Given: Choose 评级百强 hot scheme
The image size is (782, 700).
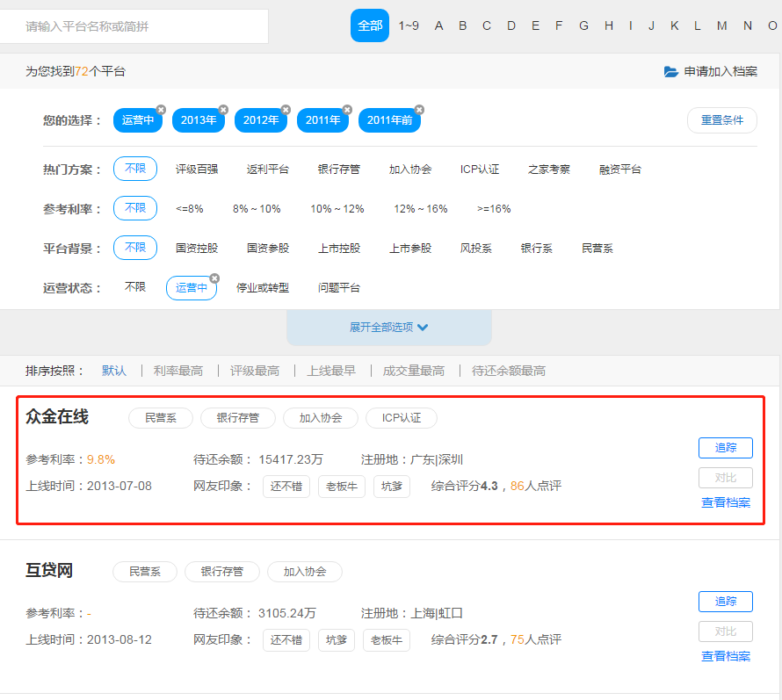Looking at the screenshot, I should point(197,170).
